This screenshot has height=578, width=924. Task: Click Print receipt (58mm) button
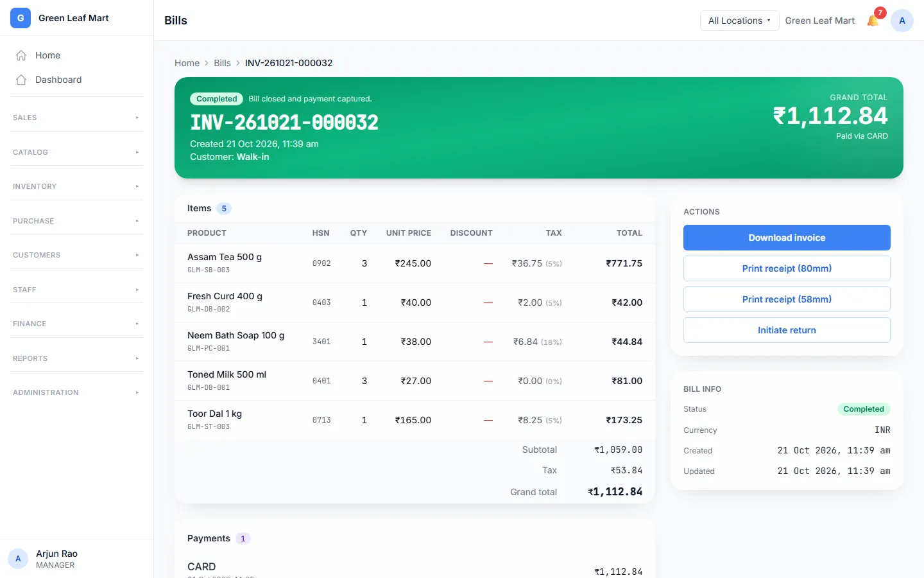[787, 299]
